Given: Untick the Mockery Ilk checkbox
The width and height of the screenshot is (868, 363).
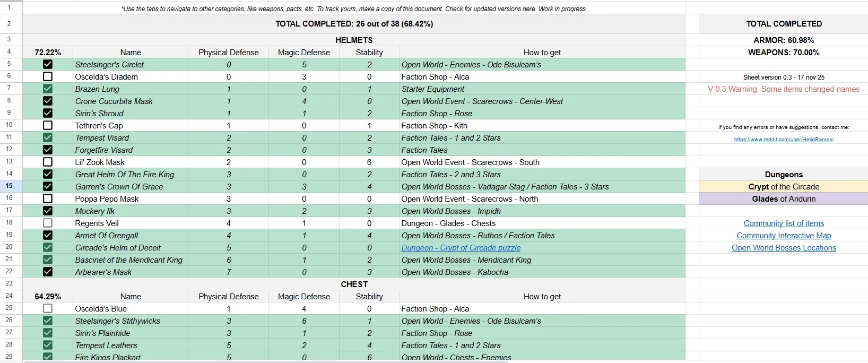Looking at the screenshot, I should 48,211.
